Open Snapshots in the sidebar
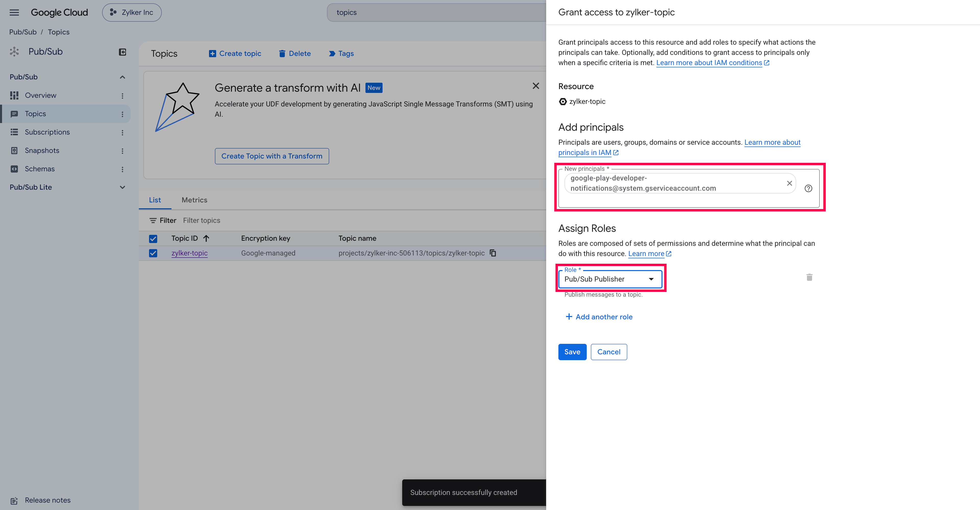The width and height of the screenshot is (980, 510). click(x=42, y=151)
